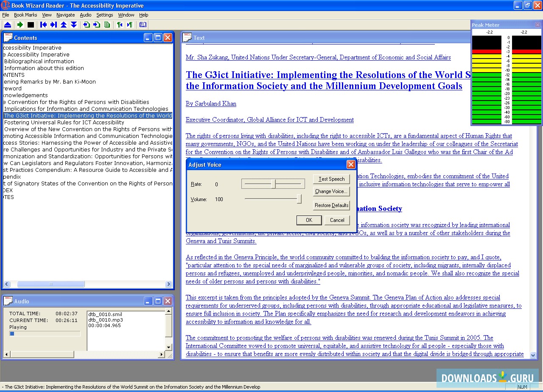Click the 00:00:04.965 entry in Audio list
Screen dimensions: 543x392
click(x=104, y=325)
